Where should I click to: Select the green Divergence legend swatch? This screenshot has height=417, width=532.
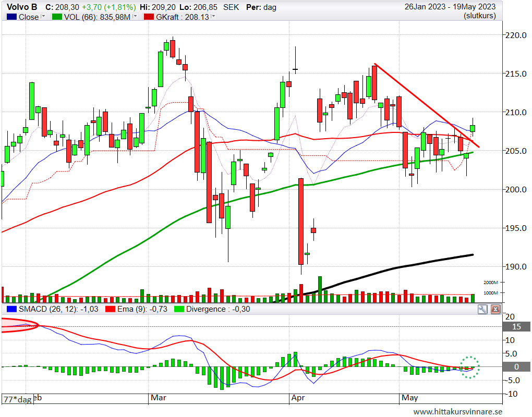(x=179, y=309)
